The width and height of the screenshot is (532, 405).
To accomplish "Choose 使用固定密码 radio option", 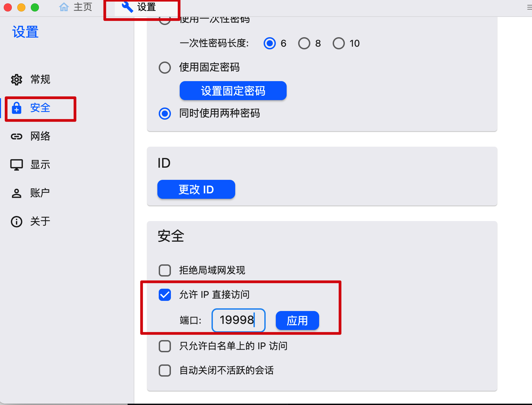I will tap(165, 68).
